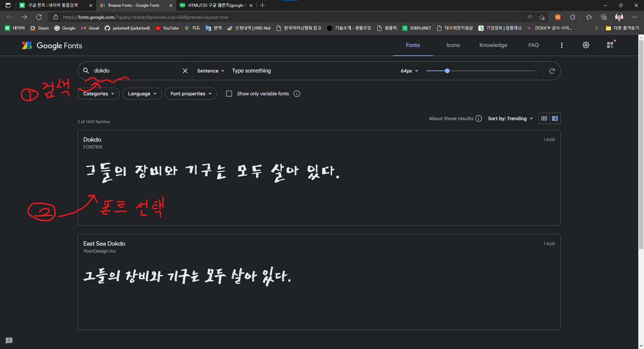The width and height of the screenshot is (644, 349).
Task: Click the page vertical scrollbar
Action: click(641, 144)
